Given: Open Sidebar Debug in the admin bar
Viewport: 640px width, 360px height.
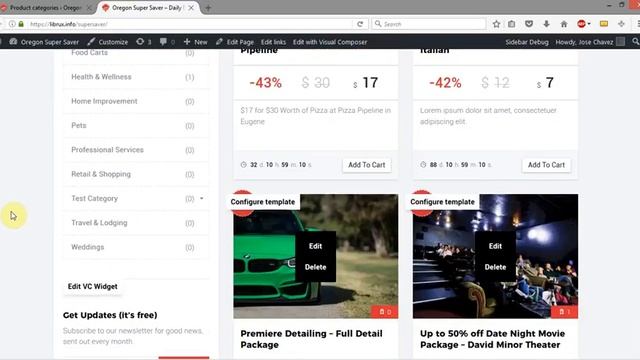Looking at the screenshot, I should [x=527, y=42].
